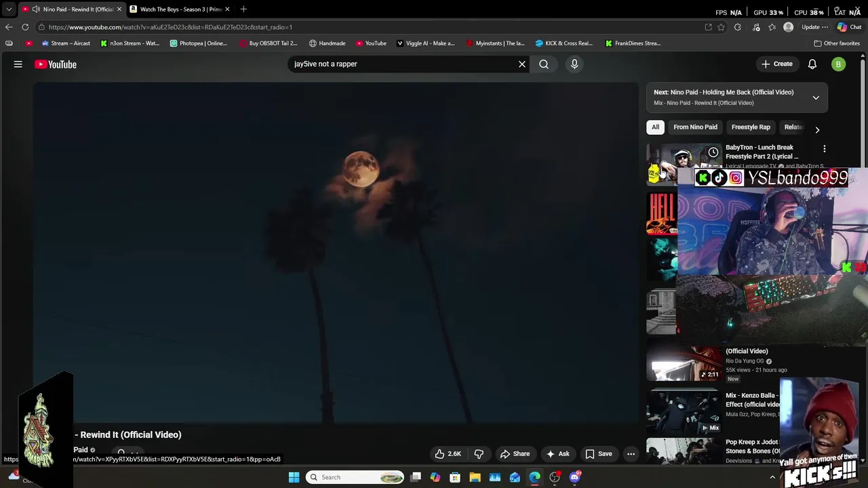
Task: Click the Ask button
Action: click(557, 454)
